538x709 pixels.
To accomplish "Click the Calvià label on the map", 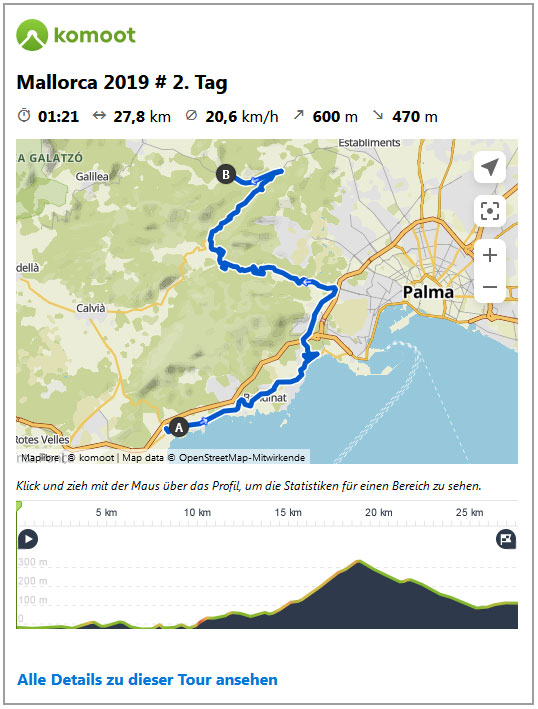I will [90, 308].
